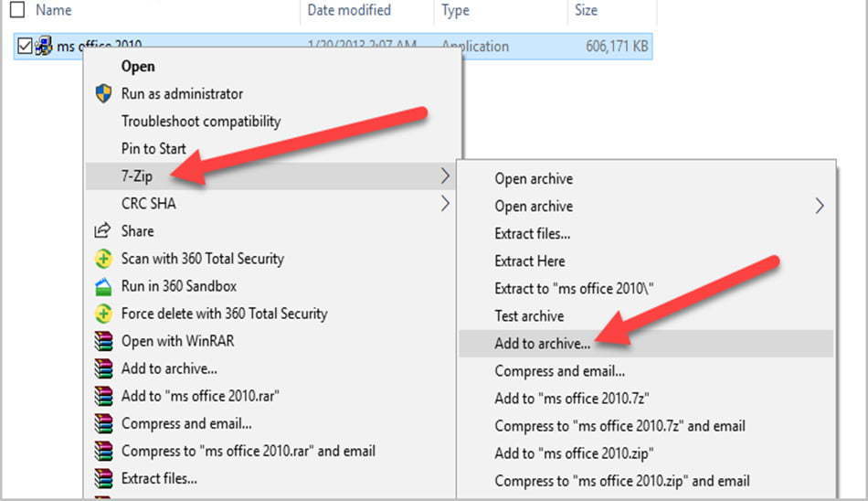Click the 360 icon beside Force delete with 360 Total Security
This screenshot has height=501, width=868.
click(x=103, y=314)
